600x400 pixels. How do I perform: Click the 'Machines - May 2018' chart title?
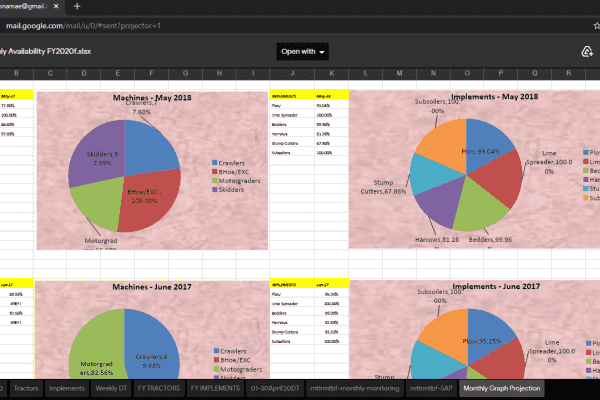click(152, 98)
